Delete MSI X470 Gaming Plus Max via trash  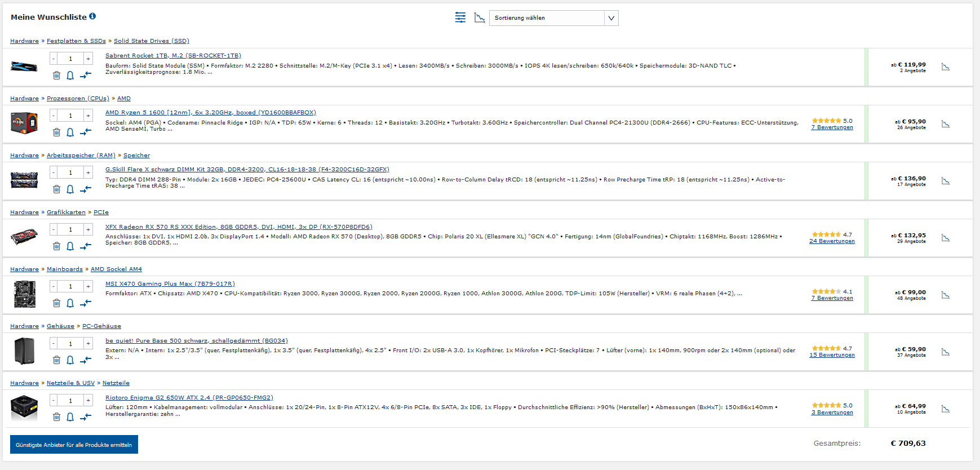56,303
